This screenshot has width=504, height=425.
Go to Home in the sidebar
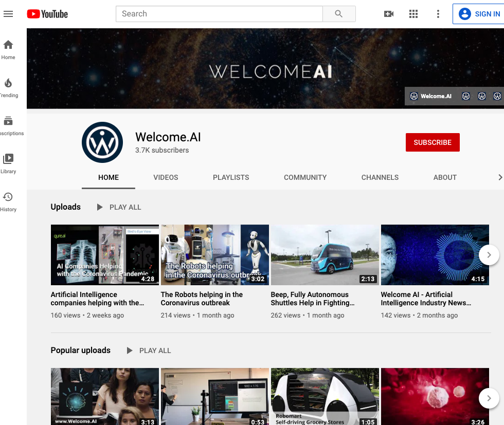click(x=8, y=50)
